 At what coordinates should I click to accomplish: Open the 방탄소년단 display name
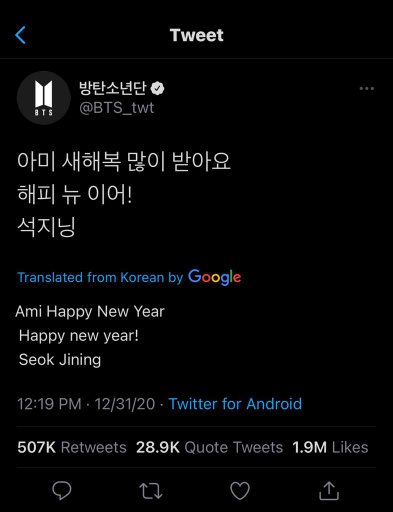coord(113,88)
